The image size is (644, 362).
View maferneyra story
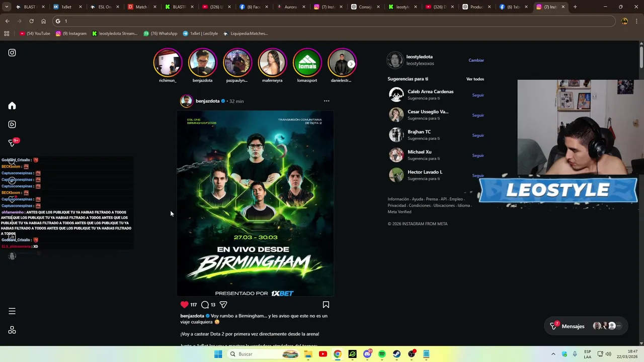click(272, 63)
